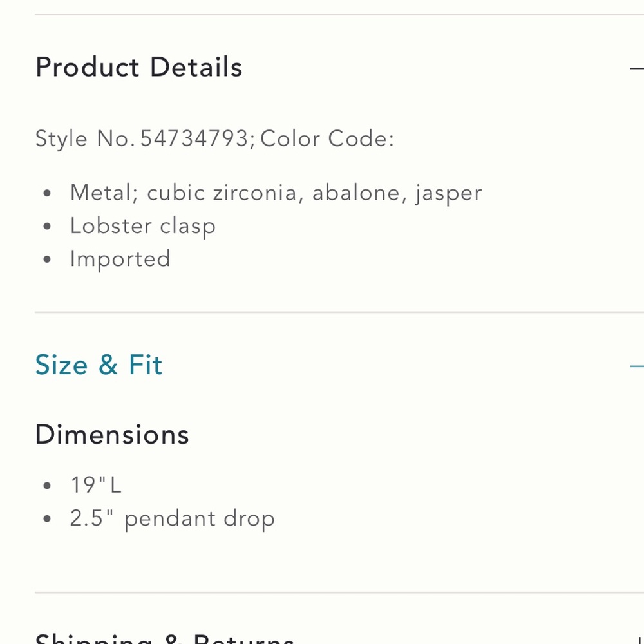Click the Imported detail text
This screenshot has height=644, width=644.
[120, 259]
